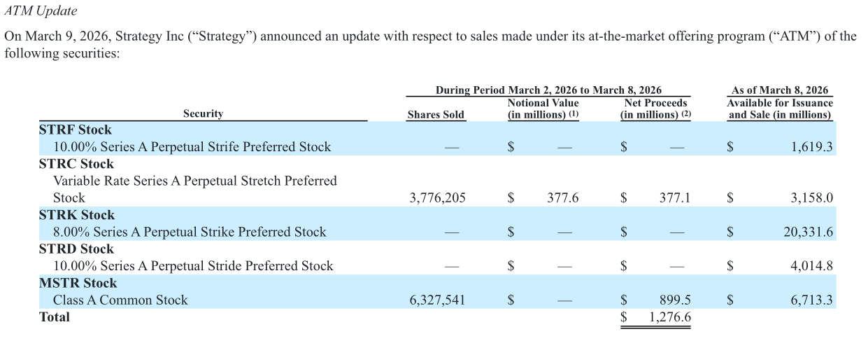Screen dimensions: 868x341
Task: Click the "Security" column header
Action: pos(203,113)
